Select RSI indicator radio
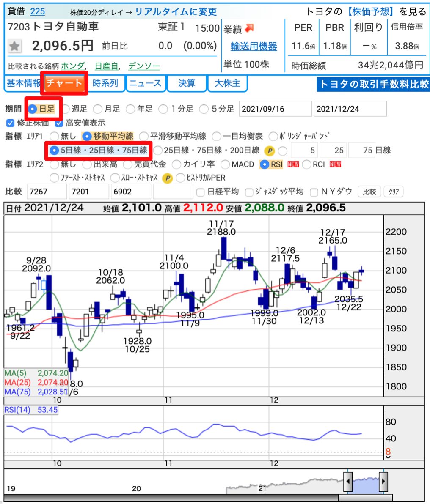This screenshot has width=430, height=504. tap(264, 164)
